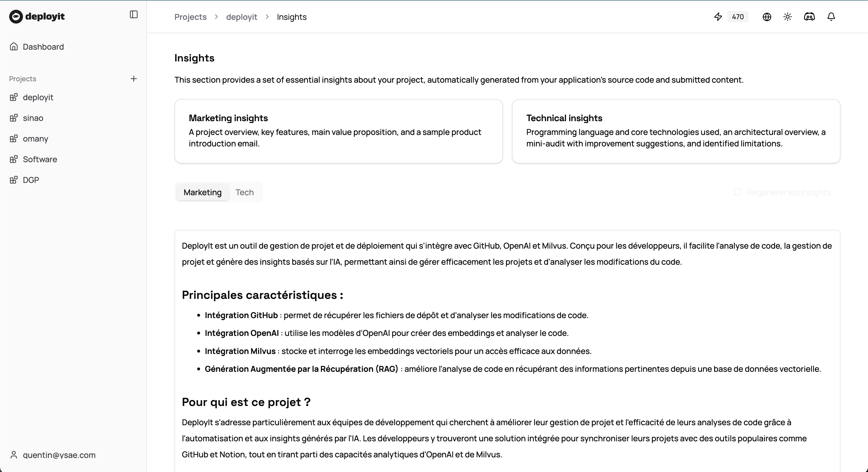
Task: Switch to the Tech tab
Action: pyautogui.click(x=244, y=192)
